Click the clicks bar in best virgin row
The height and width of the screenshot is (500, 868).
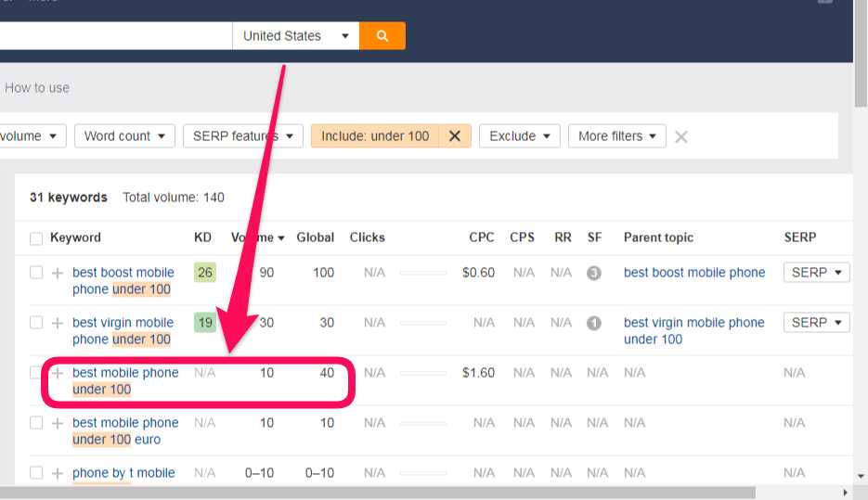click(x=423, y=323)
